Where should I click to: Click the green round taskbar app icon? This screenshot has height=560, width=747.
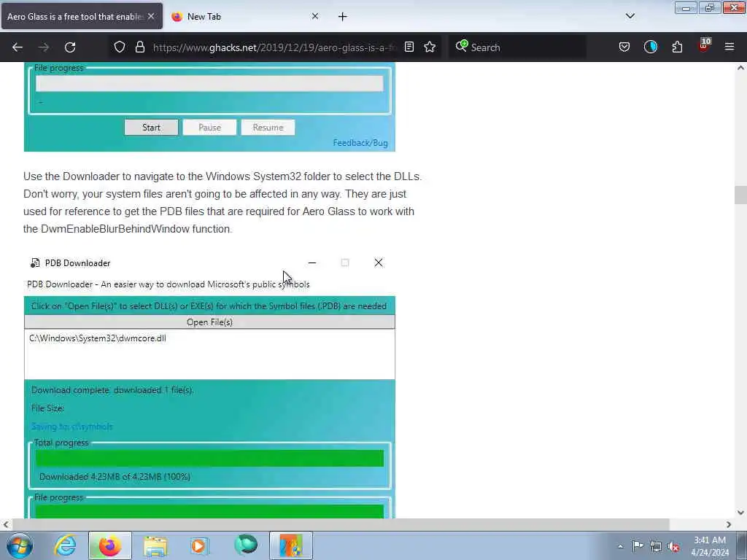click(x=246, y=545)
